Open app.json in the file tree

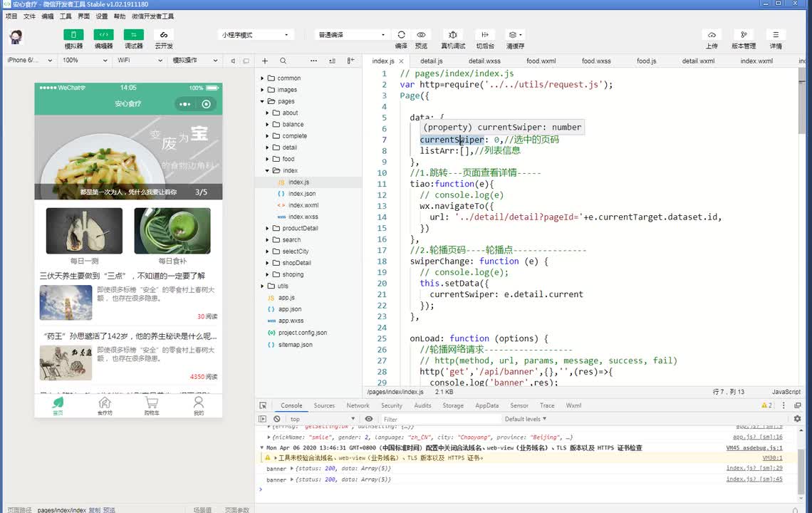pyautogui.click(x=289, y=309)
